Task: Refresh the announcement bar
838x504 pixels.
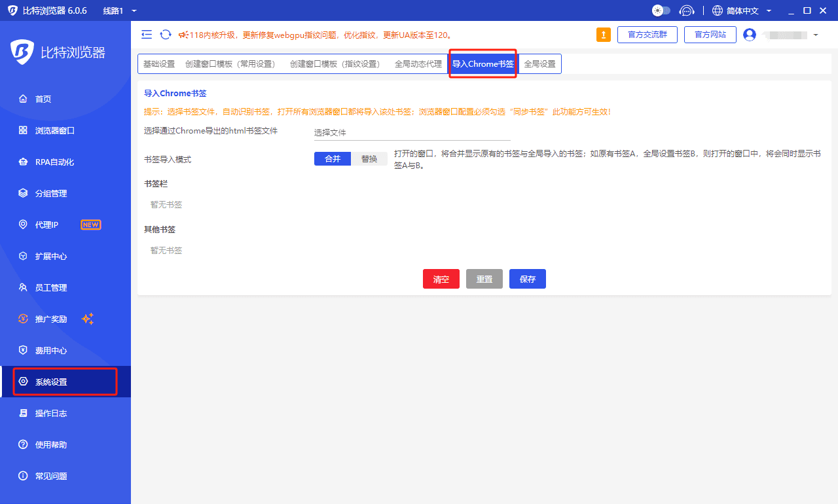Action: click(164, 34)
